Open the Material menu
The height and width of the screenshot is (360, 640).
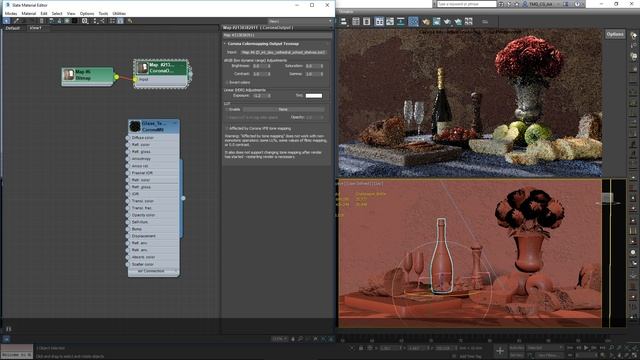pyautogui.click(x=29, y=13)
